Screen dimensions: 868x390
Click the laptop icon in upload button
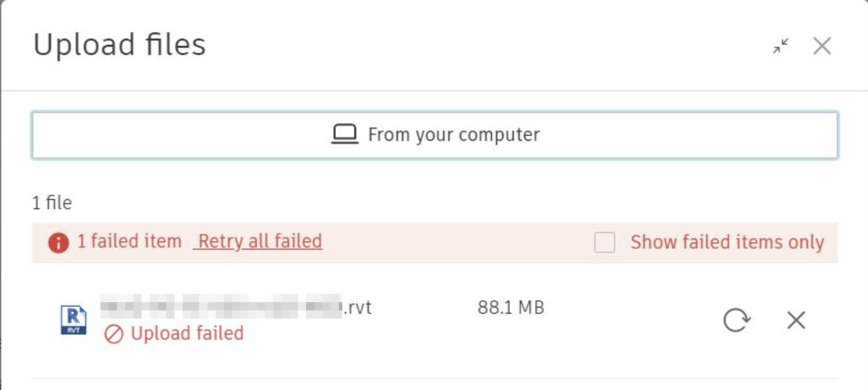tap(345, 134)
